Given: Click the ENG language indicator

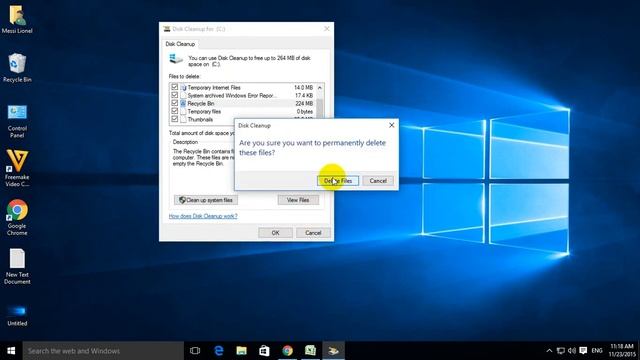Looking at the screenshot, I should [597, 351].
